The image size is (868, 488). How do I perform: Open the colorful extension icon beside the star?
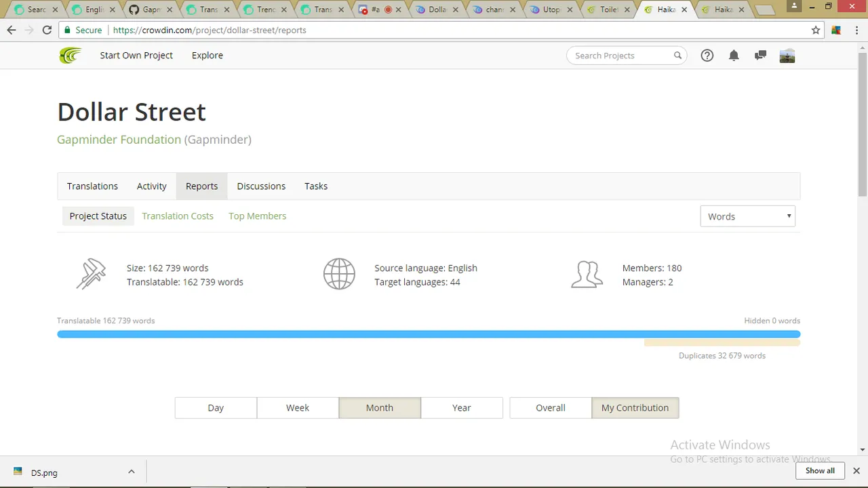coord(836,30)
